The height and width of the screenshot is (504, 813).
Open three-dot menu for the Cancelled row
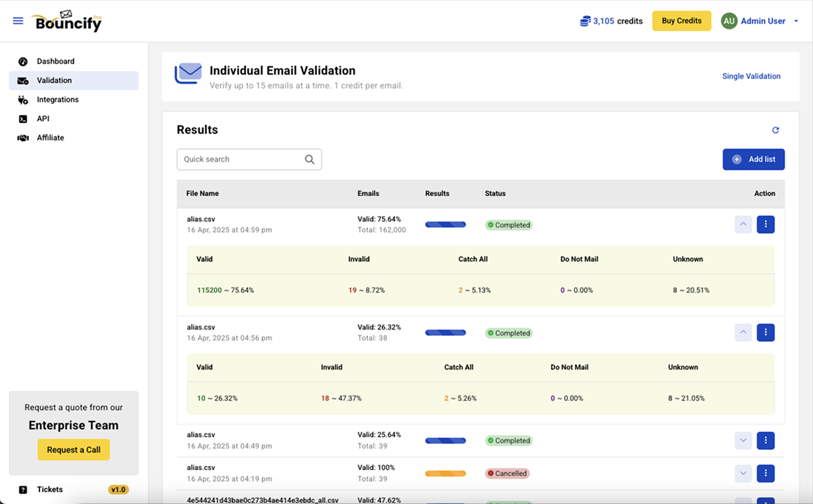(765, 474)
